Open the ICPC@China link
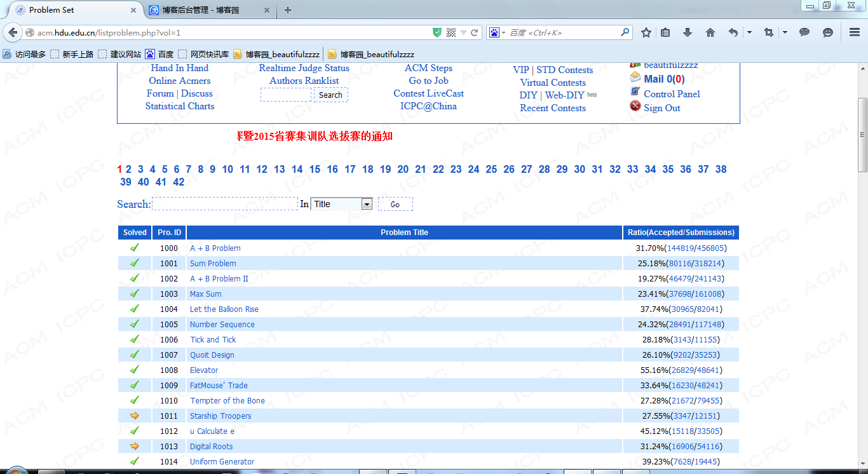868x474 pixels. point(428,106)
